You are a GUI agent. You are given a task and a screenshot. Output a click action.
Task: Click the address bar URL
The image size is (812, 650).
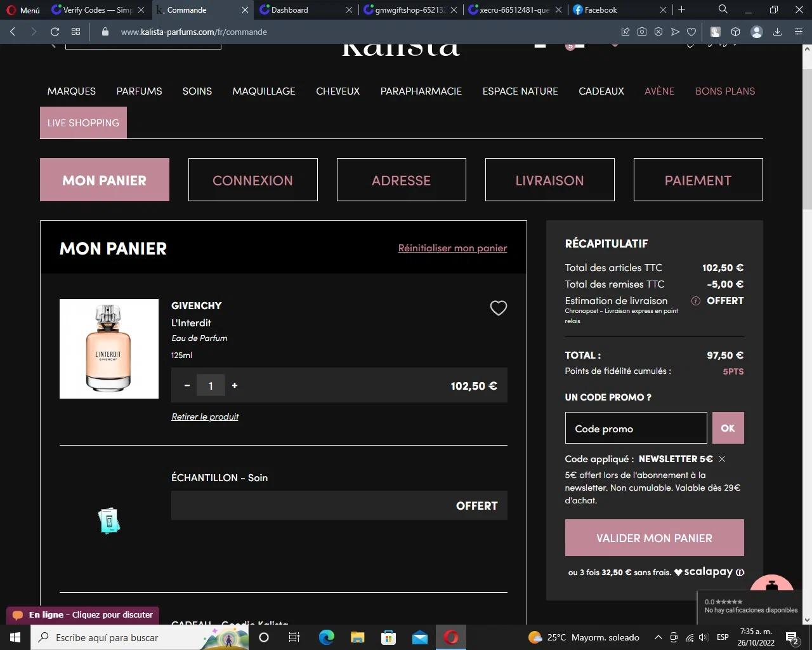[x=194, y=32]
